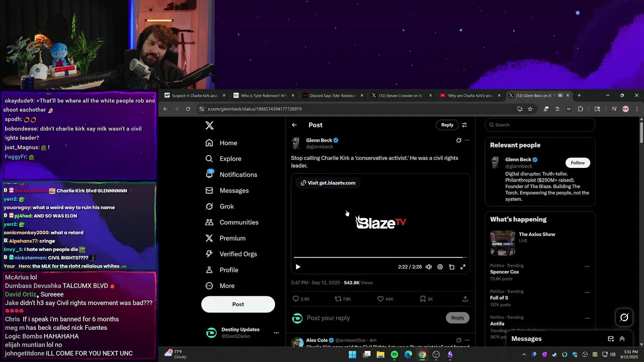The height and width of the screenshot is (362, 644).
Task: Visit get.blazetv.com link
Action: 328,183
